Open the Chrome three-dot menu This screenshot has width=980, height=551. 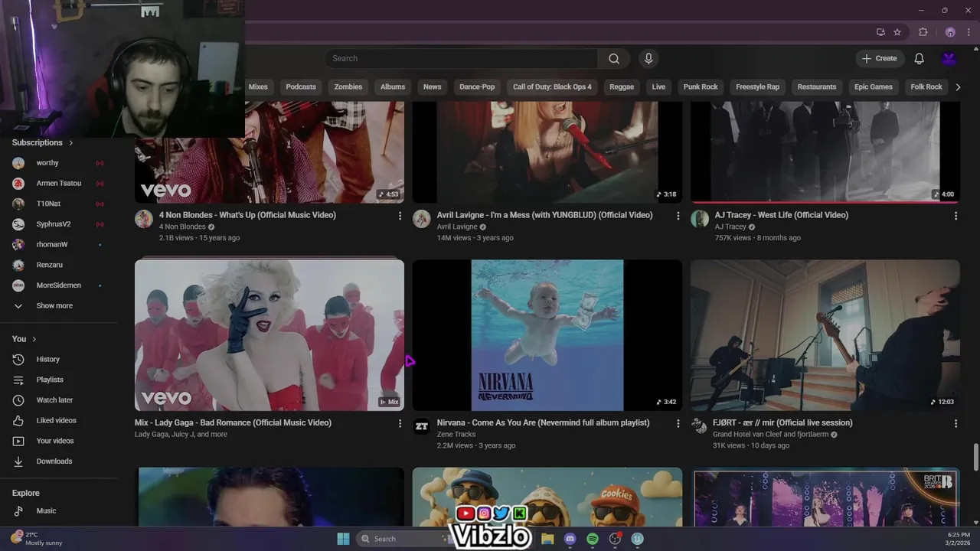(969, 32)
